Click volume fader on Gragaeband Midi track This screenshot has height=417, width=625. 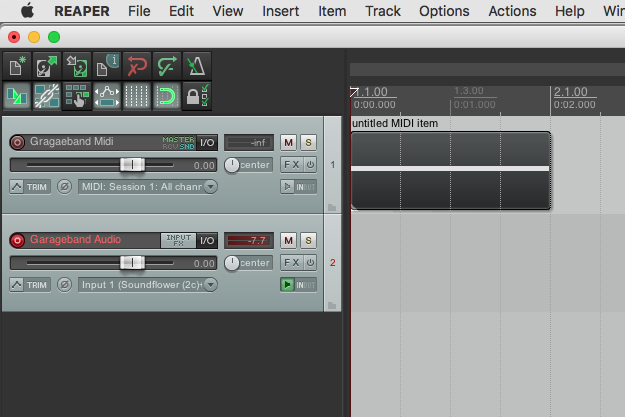click(x=132, y=165)
